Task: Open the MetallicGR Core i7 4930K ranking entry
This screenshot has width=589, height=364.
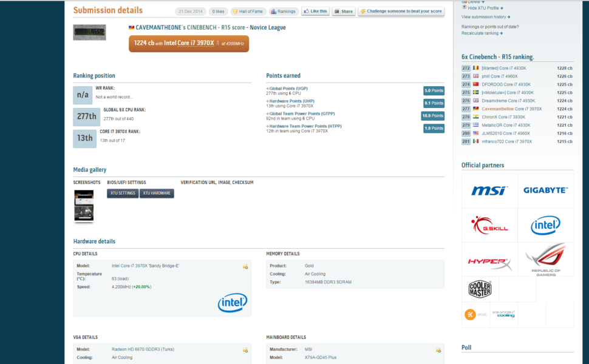Action: 506,126
